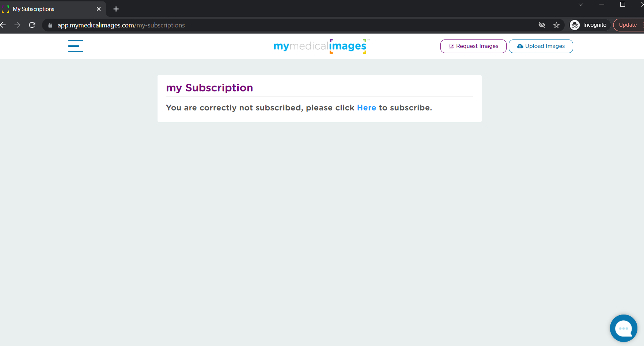
Task: Follow the Here link to subscribe
Action: [367, 108]
